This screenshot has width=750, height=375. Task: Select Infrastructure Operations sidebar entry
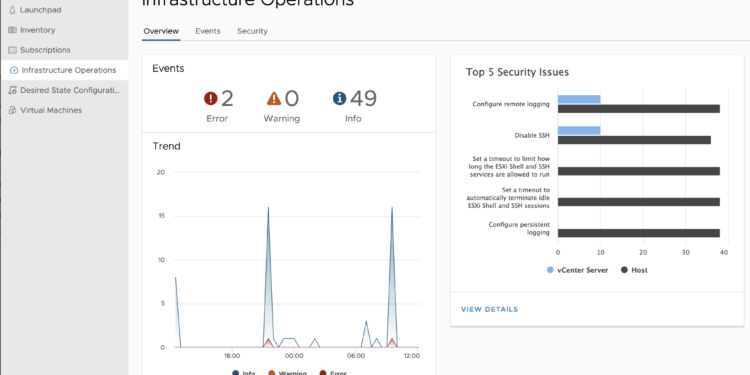(x=64, y=70)
